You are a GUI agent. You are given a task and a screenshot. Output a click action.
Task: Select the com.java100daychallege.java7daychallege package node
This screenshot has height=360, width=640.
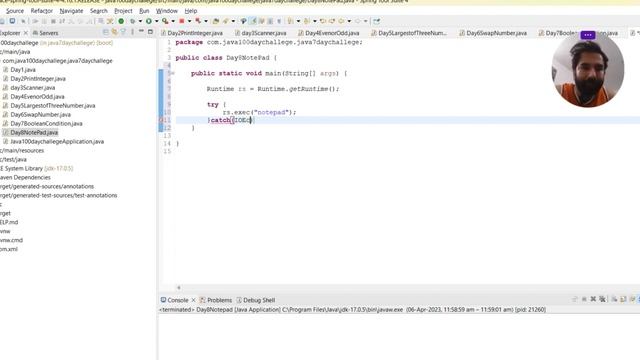[58, 61]
